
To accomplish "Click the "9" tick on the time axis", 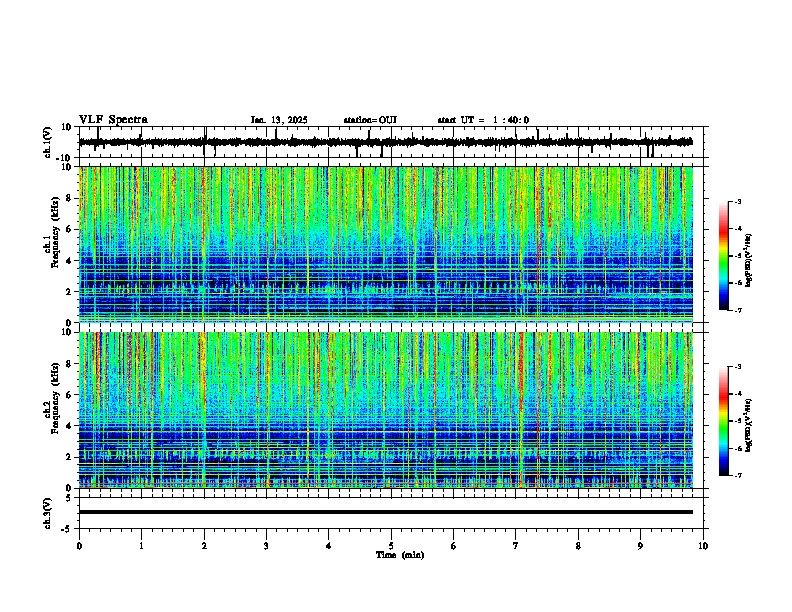I will click(640, 546).
